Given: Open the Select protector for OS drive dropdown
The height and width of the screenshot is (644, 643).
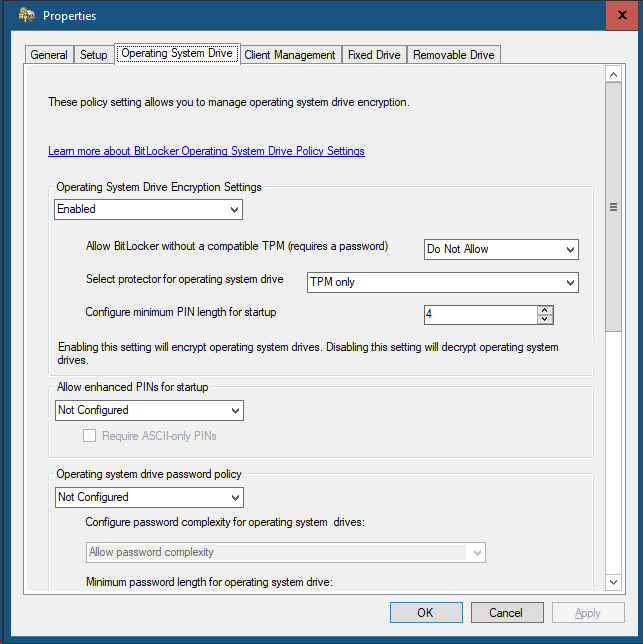Looking at the screenshot, I should coord(443,283).
